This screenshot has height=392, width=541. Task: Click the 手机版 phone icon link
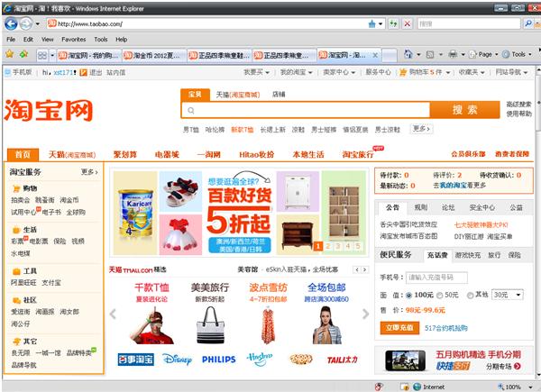click(x=7, y=72)
